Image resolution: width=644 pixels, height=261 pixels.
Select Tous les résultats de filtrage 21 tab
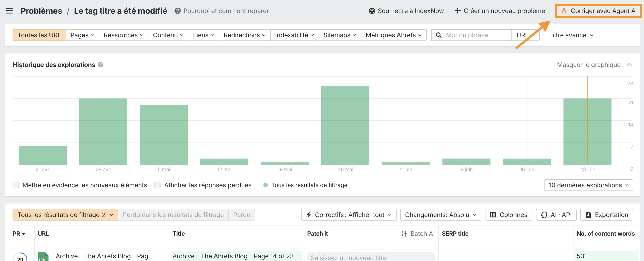coord(65,215)
